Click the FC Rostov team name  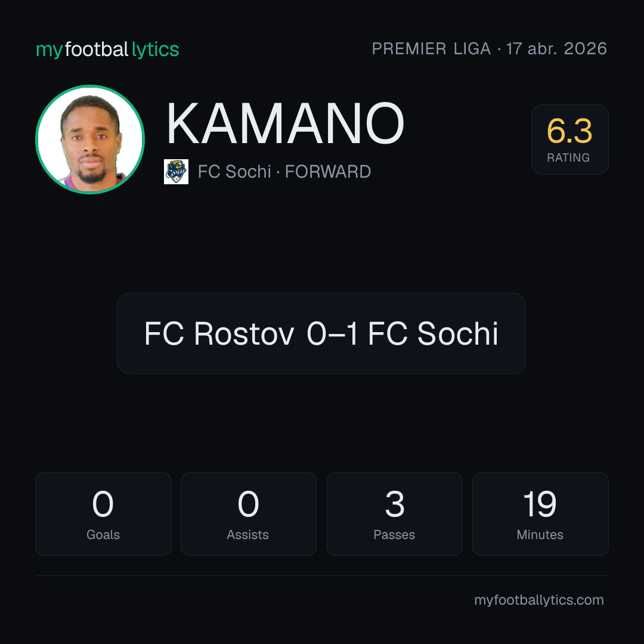click(x=219, y=333)
